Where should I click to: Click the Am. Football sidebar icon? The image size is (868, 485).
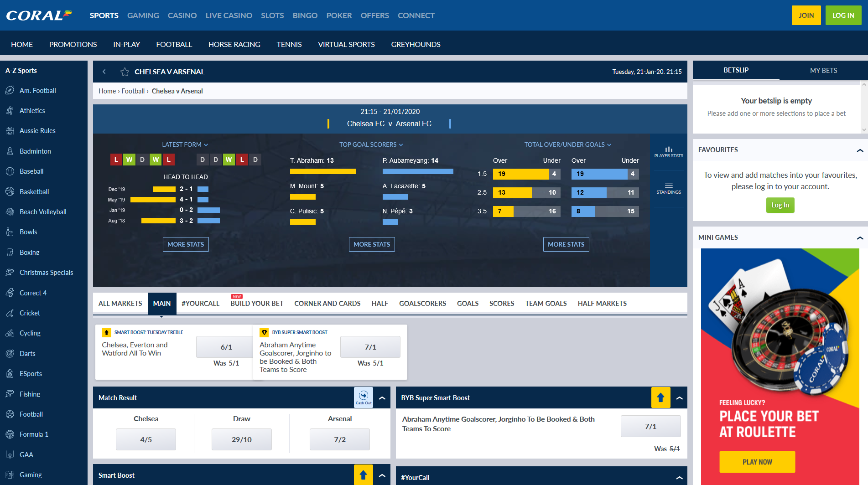pos(10,90)
